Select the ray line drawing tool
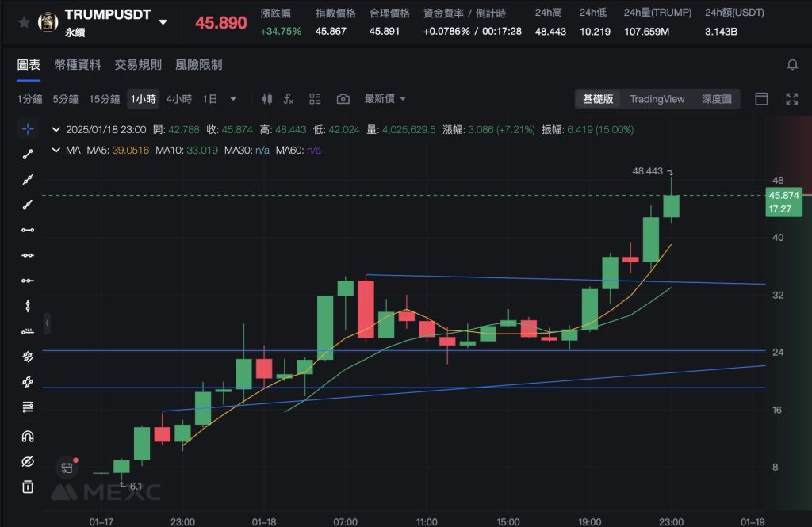The width and height of the screenshot is (812, 527). pyautogui.click(x=28, y=205)
